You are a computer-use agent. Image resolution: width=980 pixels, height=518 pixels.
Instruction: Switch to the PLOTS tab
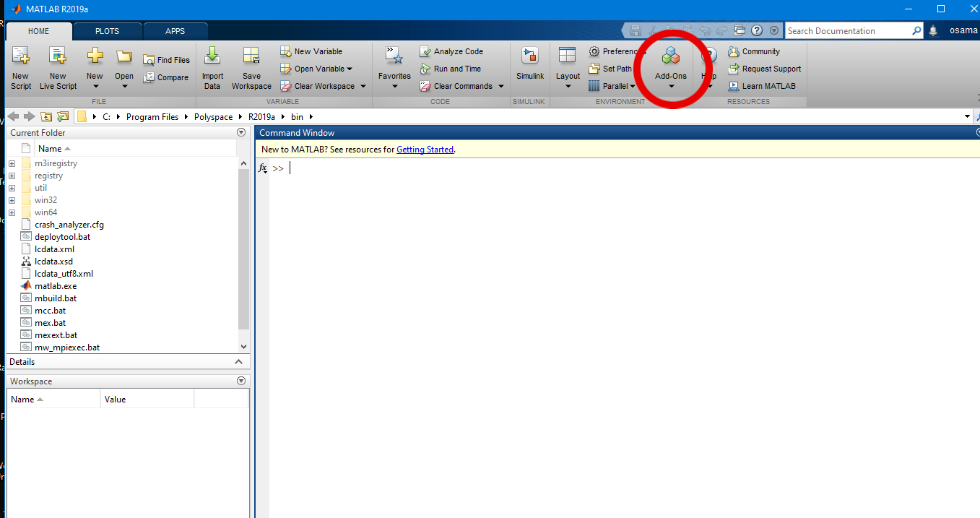click(x=107, y=31)
